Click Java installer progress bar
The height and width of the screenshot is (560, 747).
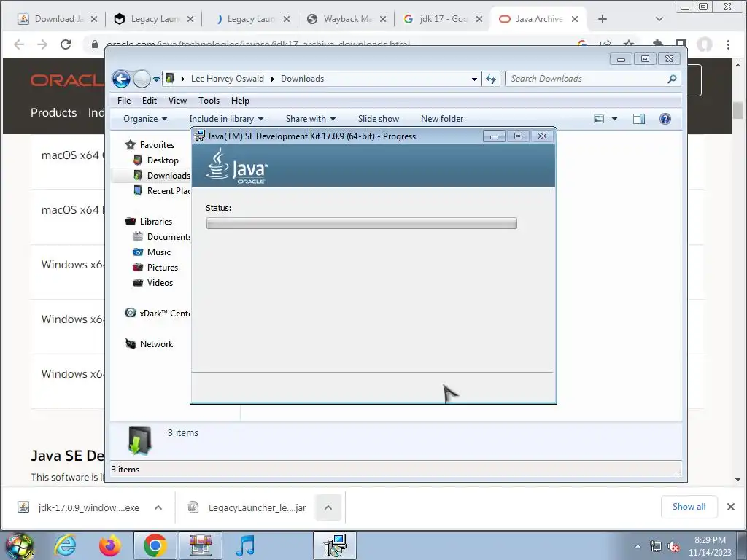pyautogui.click(x=362, y=223)
